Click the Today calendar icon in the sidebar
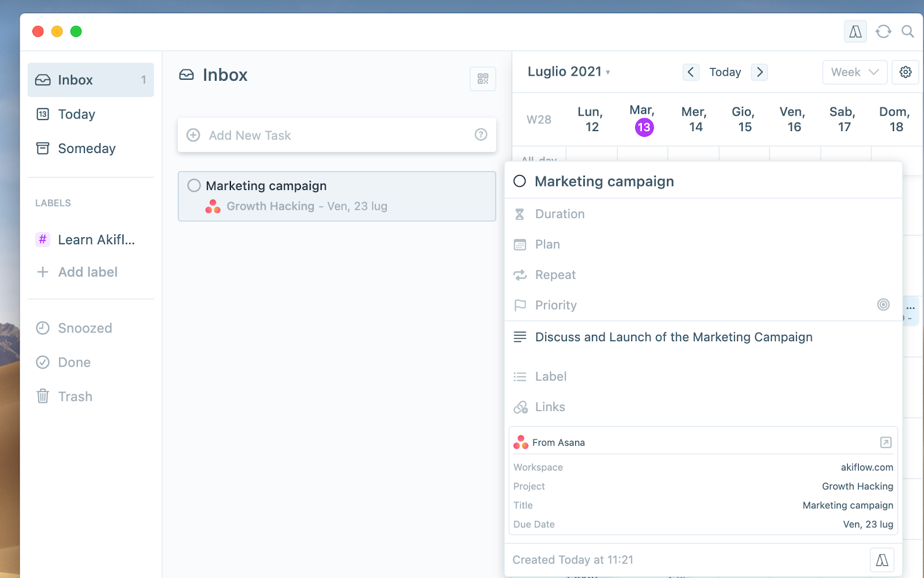Screen dimensions: 924x578 coord(43,114)
